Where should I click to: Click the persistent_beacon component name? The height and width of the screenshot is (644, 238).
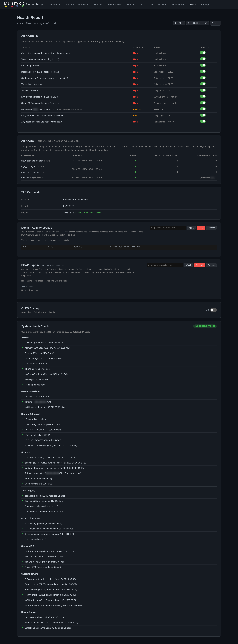coord(30,172)
